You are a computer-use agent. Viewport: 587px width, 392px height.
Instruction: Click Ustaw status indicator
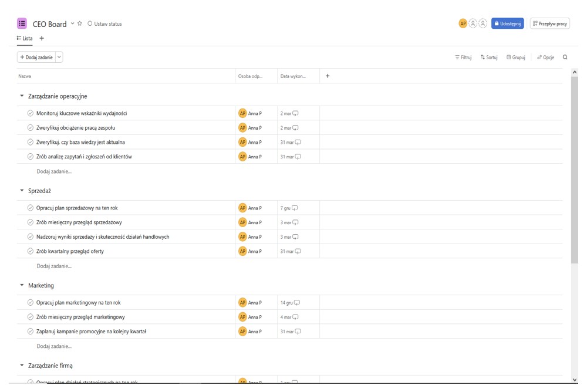click(104, 24)
